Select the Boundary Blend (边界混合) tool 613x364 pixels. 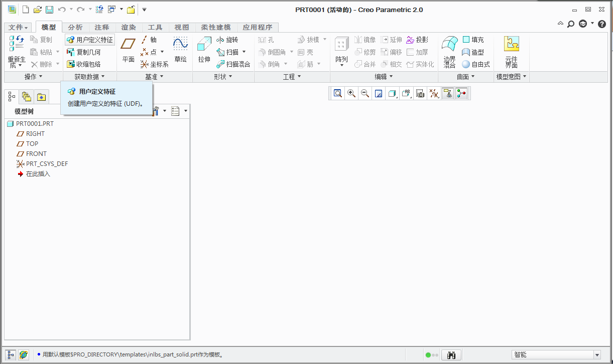pos(450,52)
